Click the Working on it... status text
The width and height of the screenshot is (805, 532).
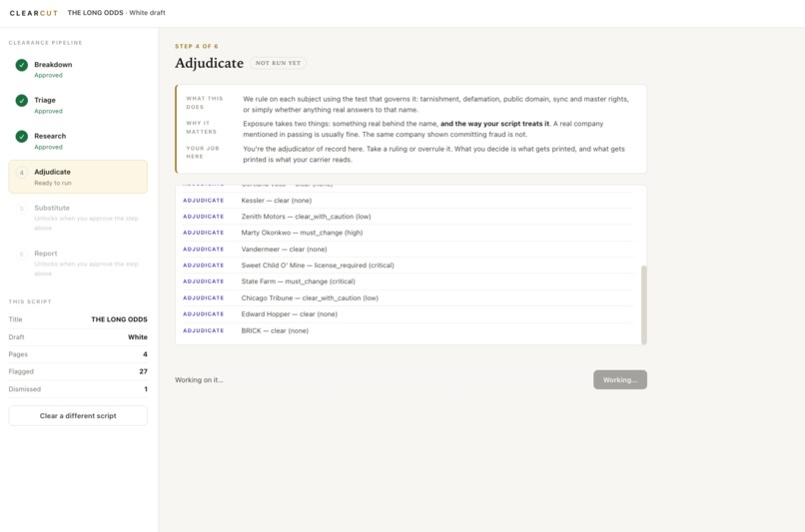(199, 380)
